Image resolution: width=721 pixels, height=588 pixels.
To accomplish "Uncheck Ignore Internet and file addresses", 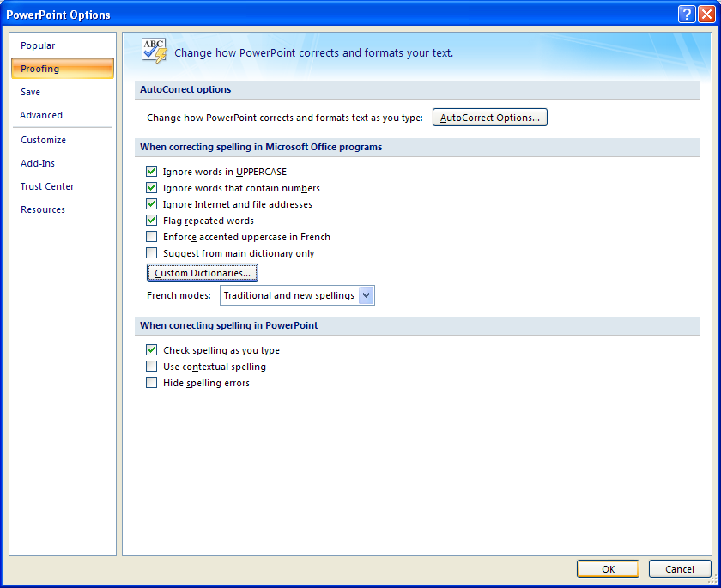I will [151, 203].
